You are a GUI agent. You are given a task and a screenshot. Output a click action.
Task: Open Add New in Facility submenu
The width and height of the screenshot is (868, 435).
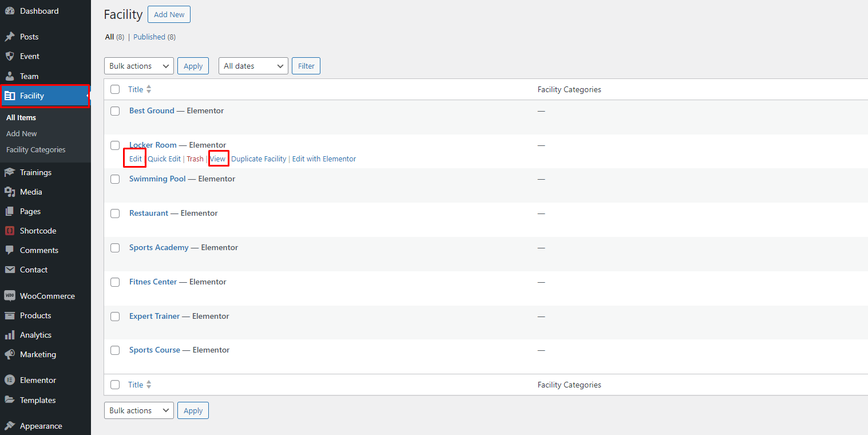[22, 133]
